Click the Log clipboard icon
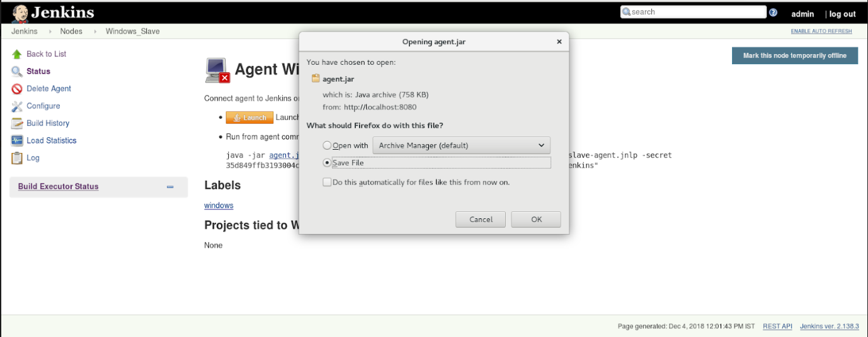 17,157
